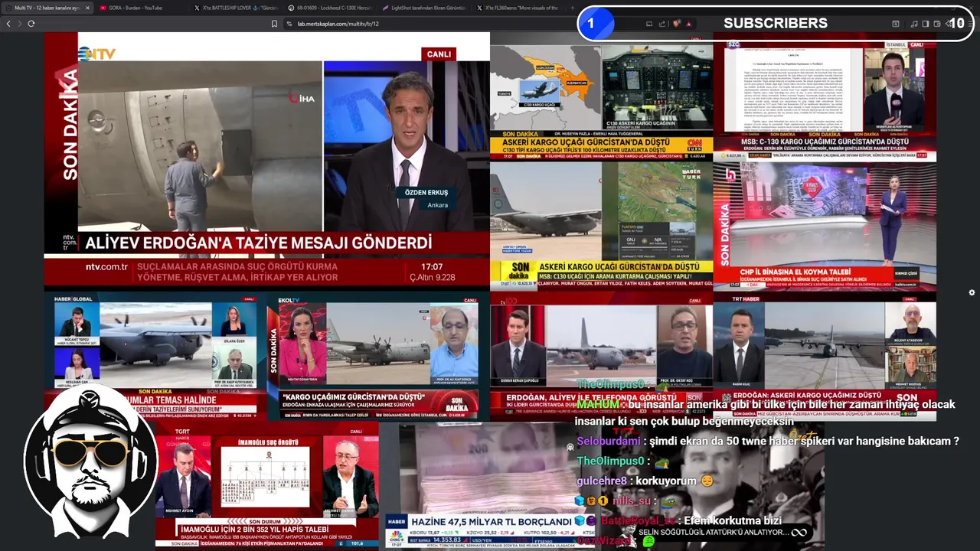Open the Brave Rewards triangle icon
980x551 pixels.
pos(688,24)
